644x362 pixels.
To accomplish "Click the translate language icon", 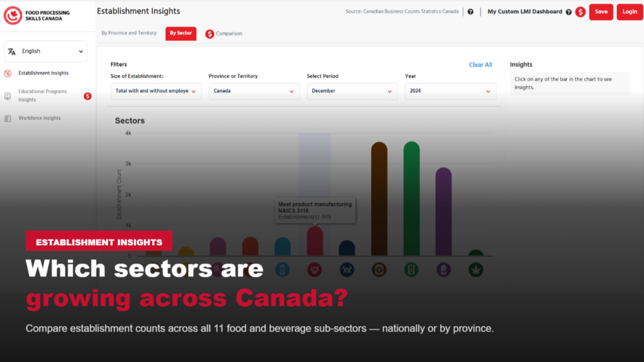I will [x=11, y=52].
